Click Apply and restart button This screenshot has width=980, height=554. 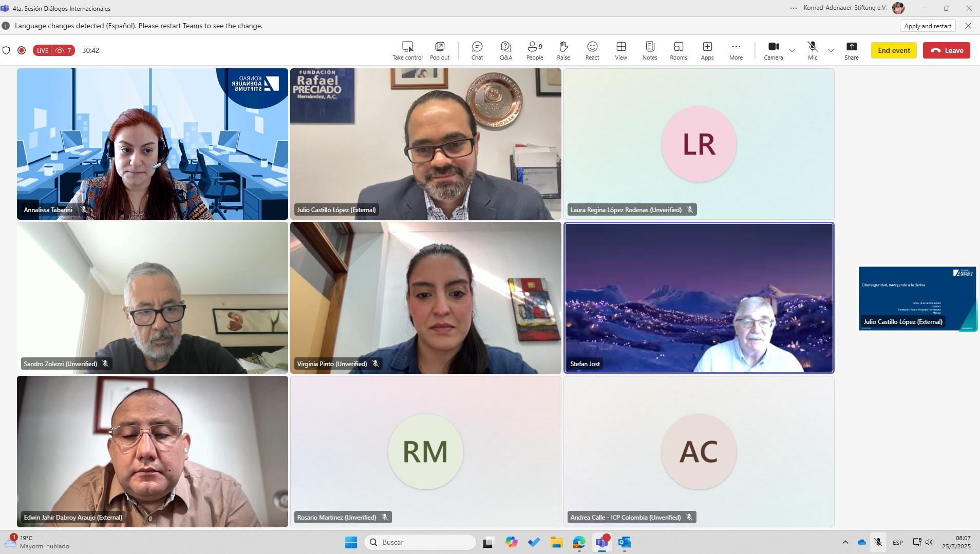(x=927, y=26)
